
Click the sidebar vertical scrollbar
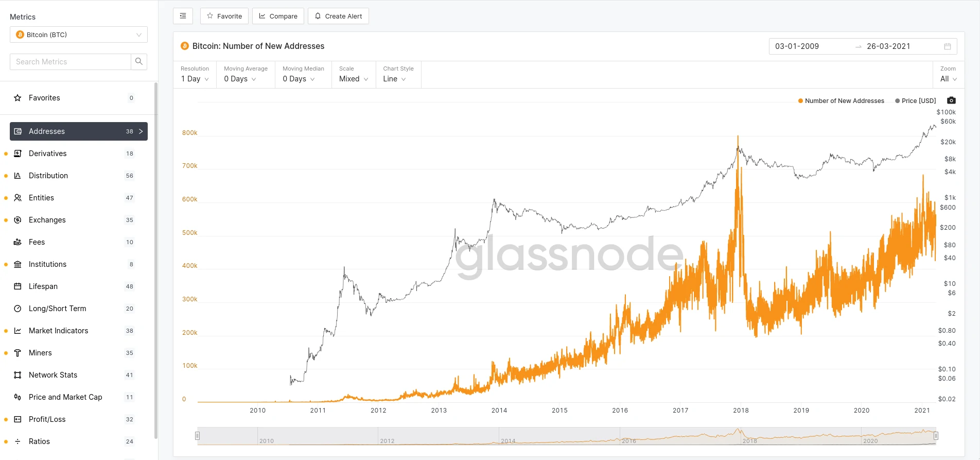point(156,260)
